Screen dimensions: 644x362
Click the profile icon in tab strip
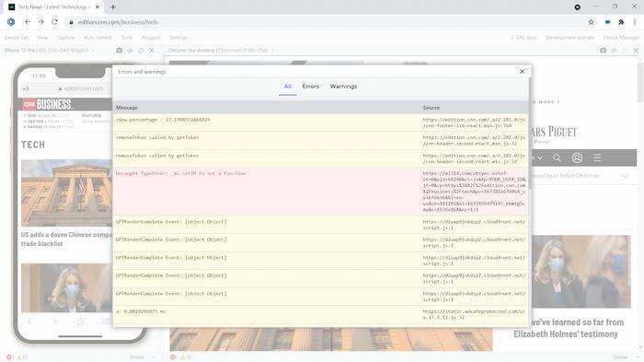click(x=577, y=7)
